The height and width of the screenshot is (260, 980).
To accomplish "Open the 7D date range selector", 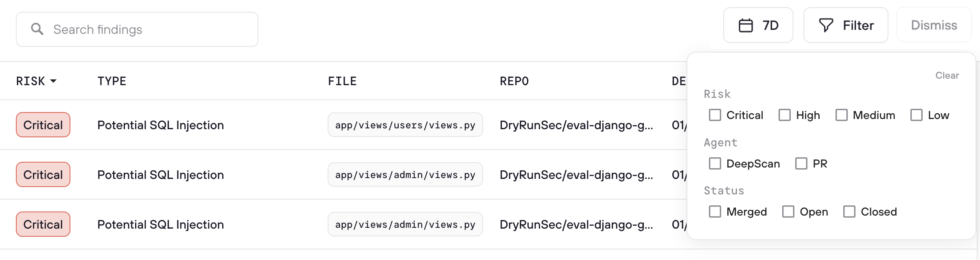I will tap(758, 25).
